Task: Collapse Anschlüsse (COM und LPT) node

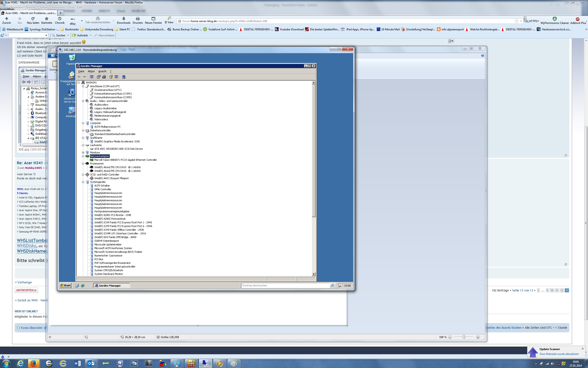Action: (83, 86)
